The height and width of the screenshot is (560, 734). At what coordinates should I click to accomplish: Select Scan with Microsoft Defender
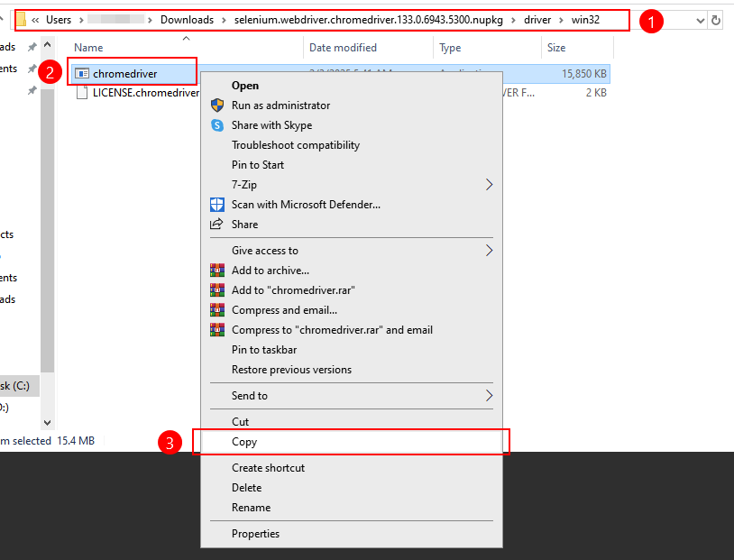(x=352, y=205)
